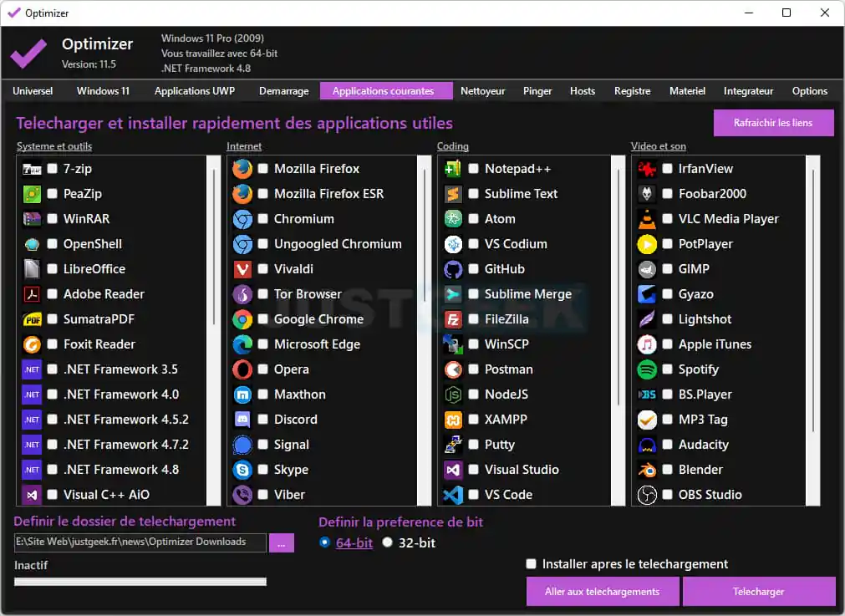
Task: Click the Notepad++ icon
Action: point(453,169)
